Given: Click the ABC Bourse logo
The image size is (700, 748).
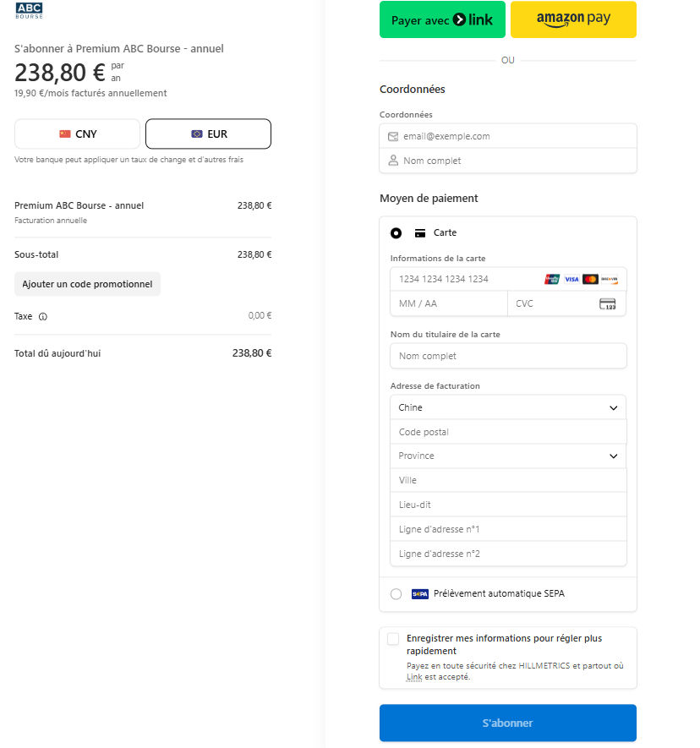Looking at the screenshot, I should (x=29, y=10).
